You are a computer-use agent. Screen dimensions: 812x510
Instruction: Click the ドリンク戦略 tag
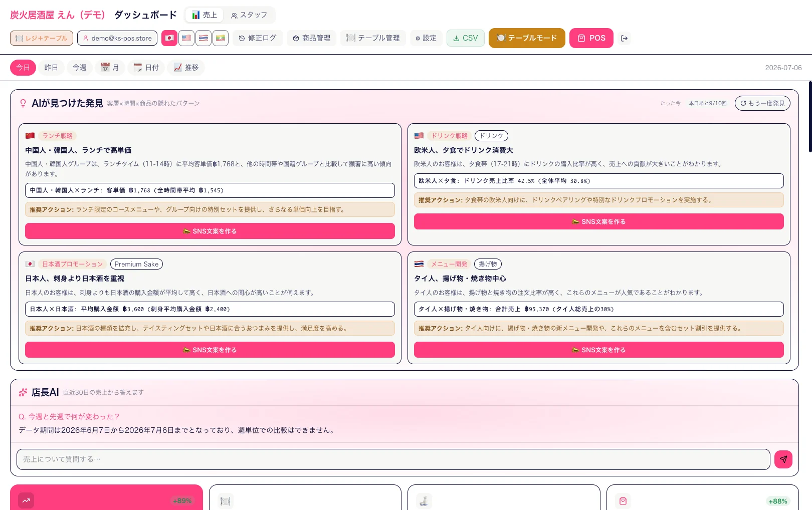pyautogui.click(x=450, y=136)
